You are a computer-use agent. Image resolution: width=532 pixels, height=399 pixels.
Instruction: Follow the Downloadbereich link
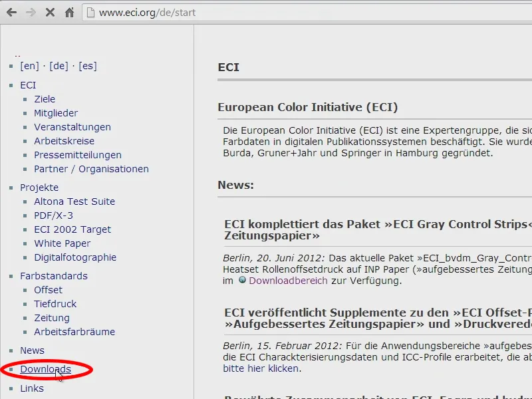[x=288, y=281]
